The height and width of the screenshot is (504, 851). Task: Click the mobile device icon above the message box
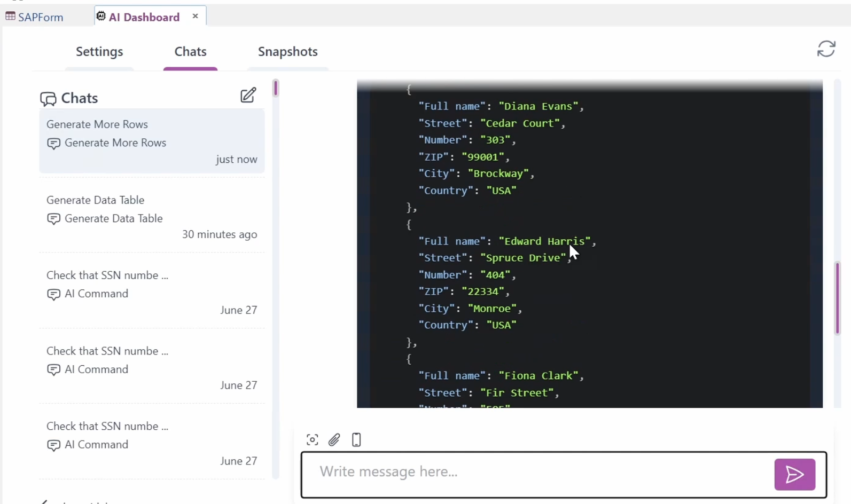[356, 440]
